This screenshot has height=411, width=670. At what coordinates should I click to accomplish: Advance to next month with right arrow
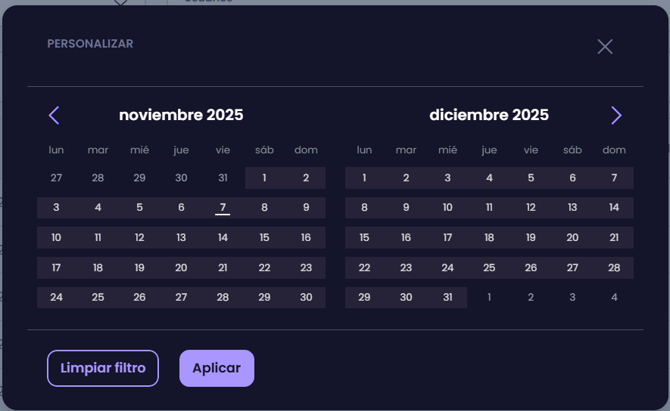click(616, 116)
